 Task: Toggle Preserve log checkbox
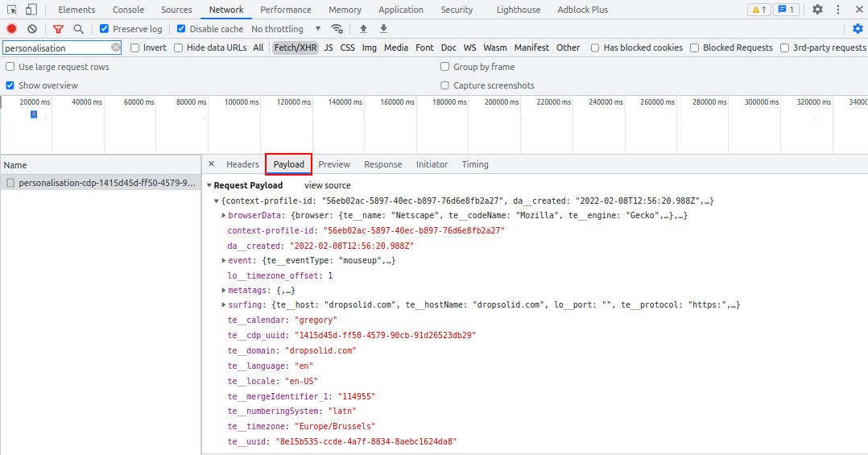tap(104, 29)
